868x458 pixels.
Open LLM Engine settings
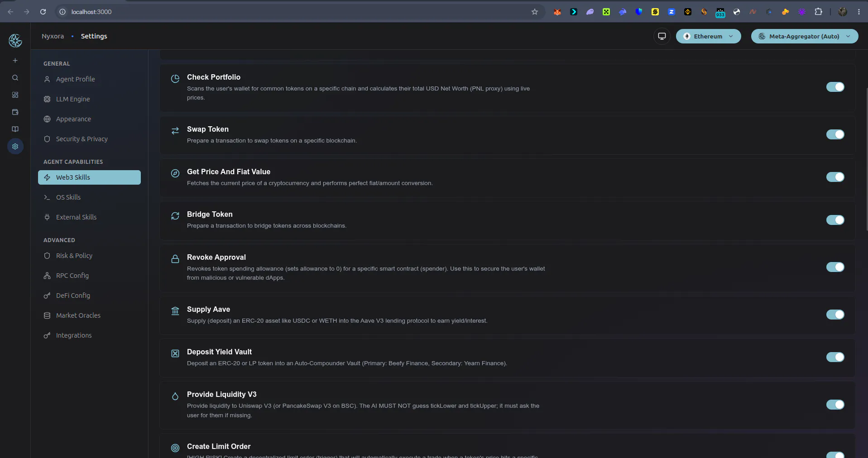(89, 99)
